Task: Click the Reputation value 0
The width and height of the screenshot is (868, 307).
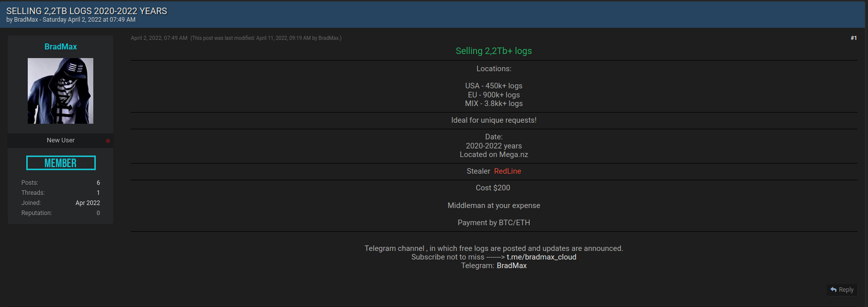Action: point(98,213)
